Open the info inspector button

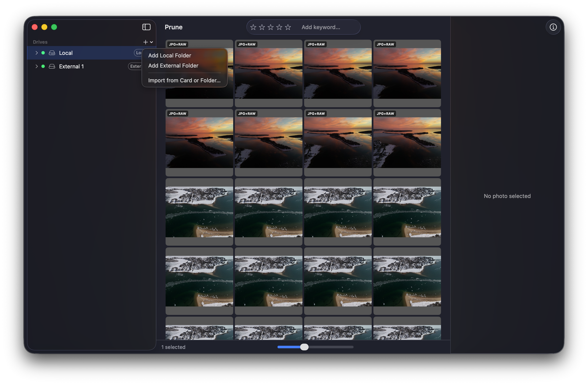553,27
